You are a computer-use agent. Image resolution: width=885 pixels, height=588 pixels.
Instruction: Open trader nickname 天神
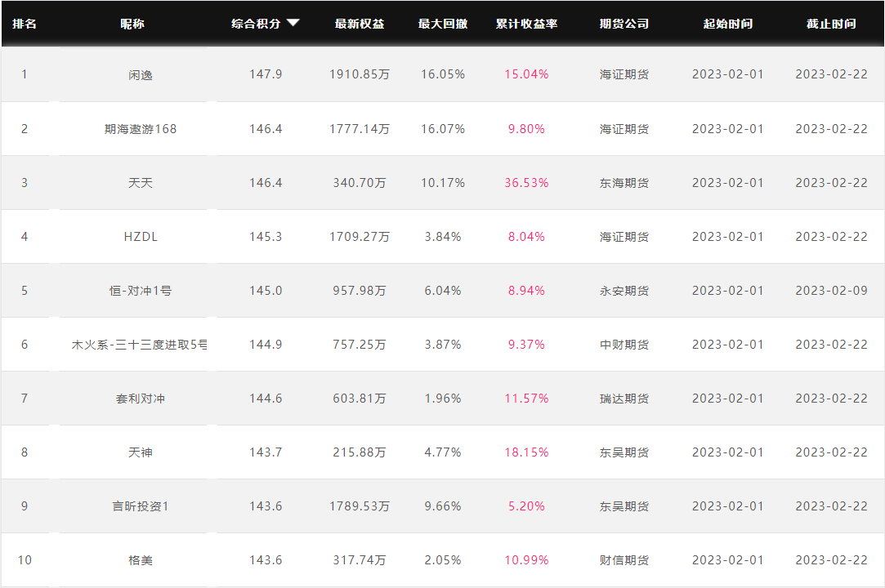point(141,452)
